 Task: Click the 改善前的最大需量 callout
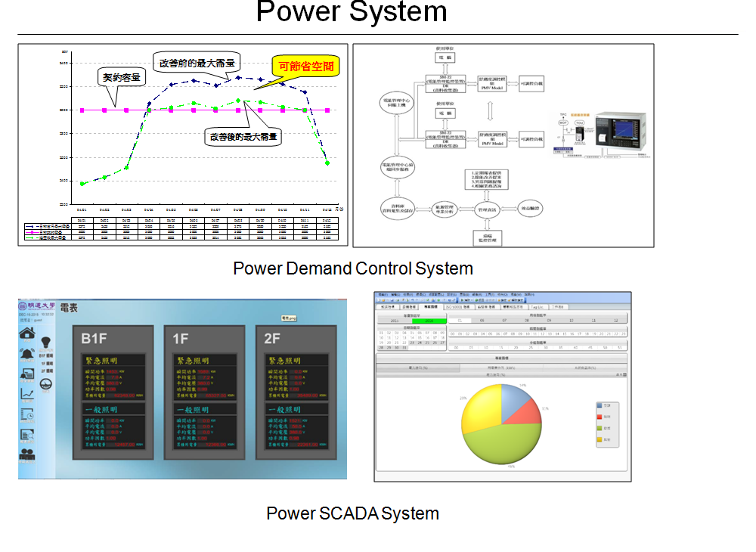pos(197,64)
